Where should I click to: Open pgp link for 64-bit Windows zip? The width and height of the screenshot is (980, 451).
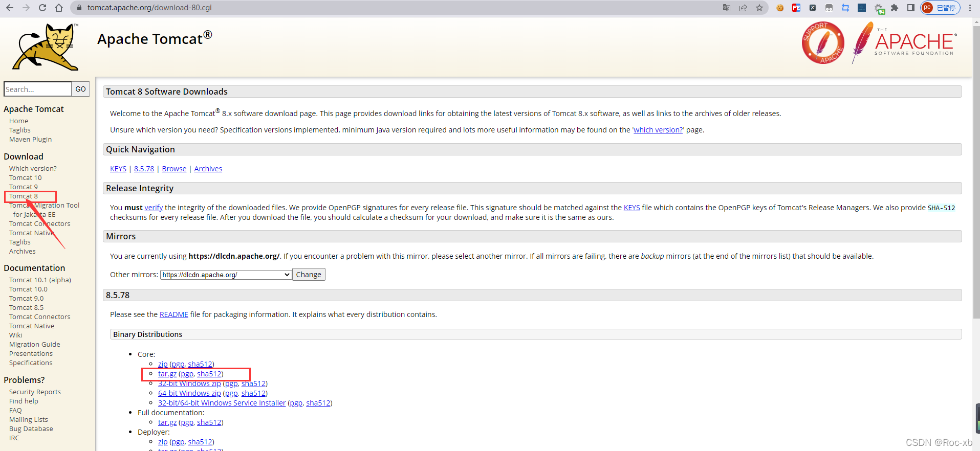click(x=232, y=393)
